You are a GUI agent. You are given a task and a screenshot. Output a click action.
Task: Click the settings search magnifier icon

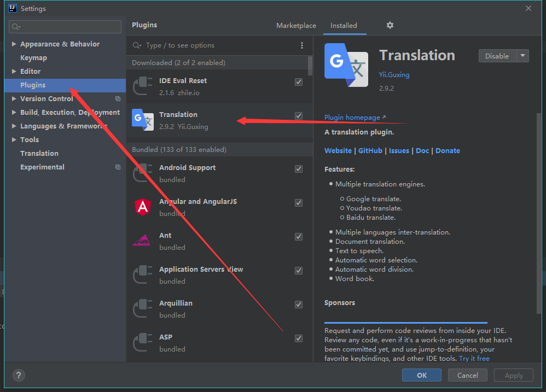tap(16, 27)
